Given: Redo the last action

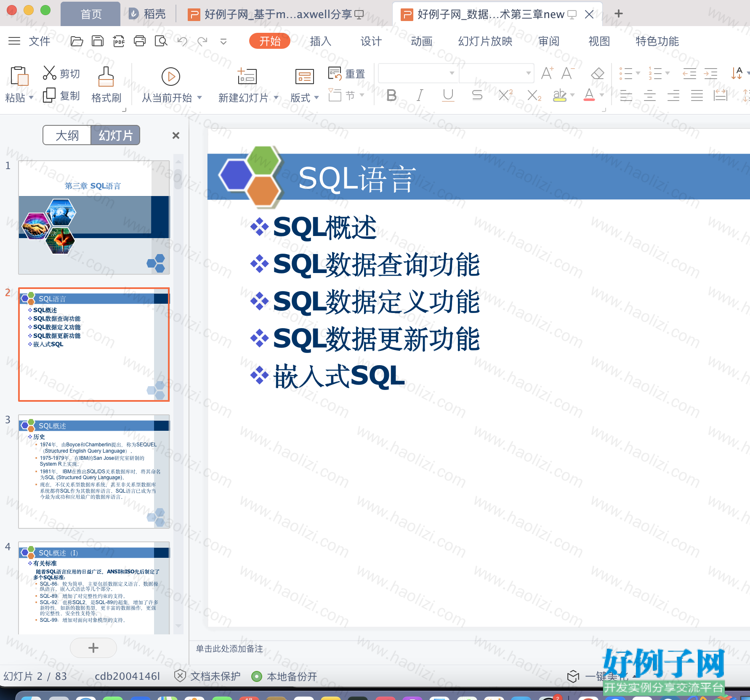Looking at the screenshot, I should point(202,41).
